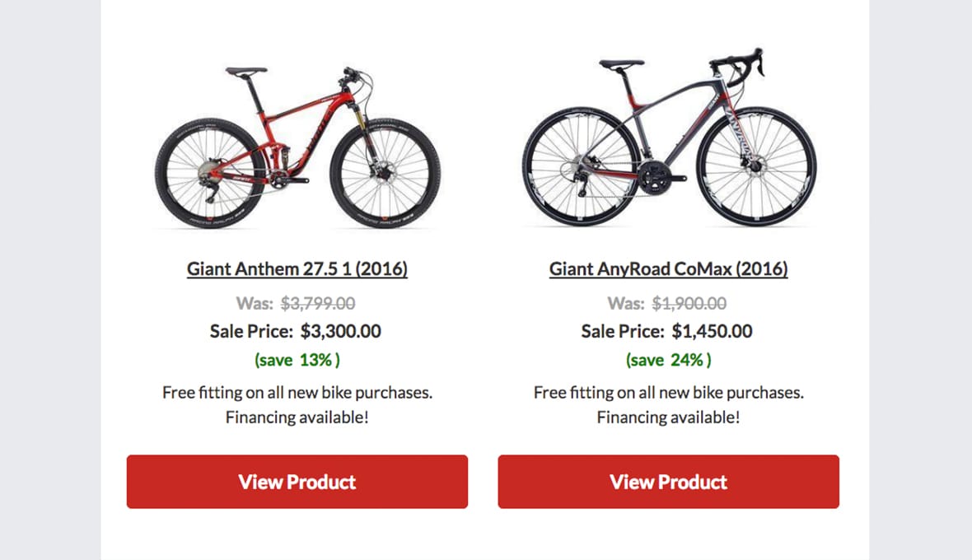
Task: Click View Product under the Giant AnyRoad CoMax
Action: 667,482
